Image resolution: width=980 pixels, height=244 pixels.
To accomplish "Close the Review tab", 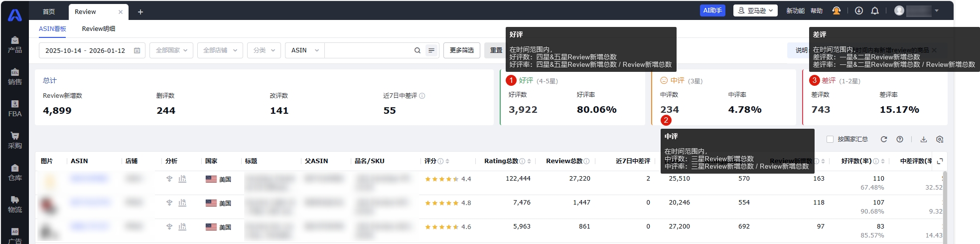I will (121, 12).
